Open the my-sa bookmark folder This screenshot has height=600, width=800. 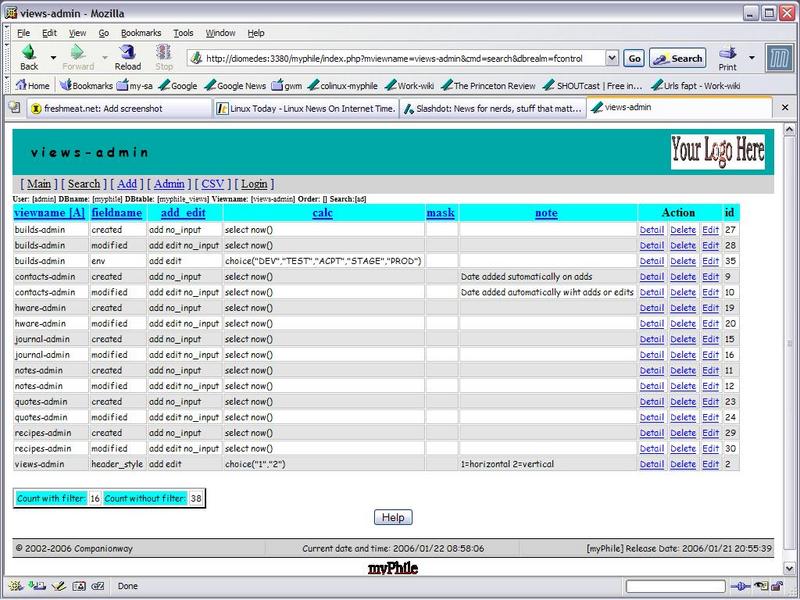(x=135, y=85)
